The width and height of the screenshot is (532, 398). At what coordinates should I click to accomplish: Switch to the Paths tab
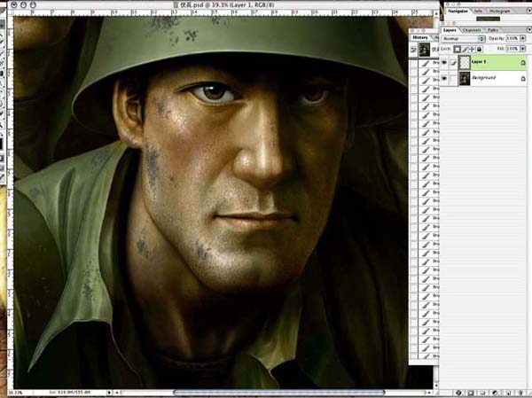(493, 30)
